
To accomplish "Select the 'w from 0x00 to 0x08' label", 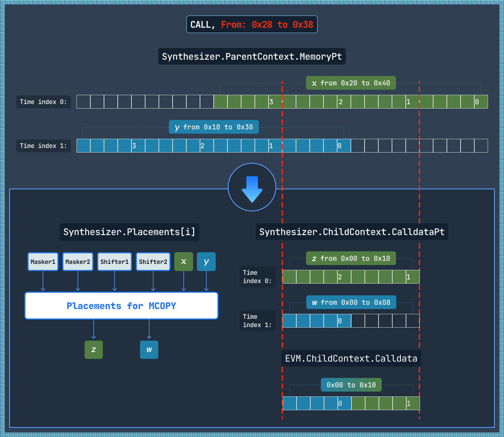I will (351, 302).
